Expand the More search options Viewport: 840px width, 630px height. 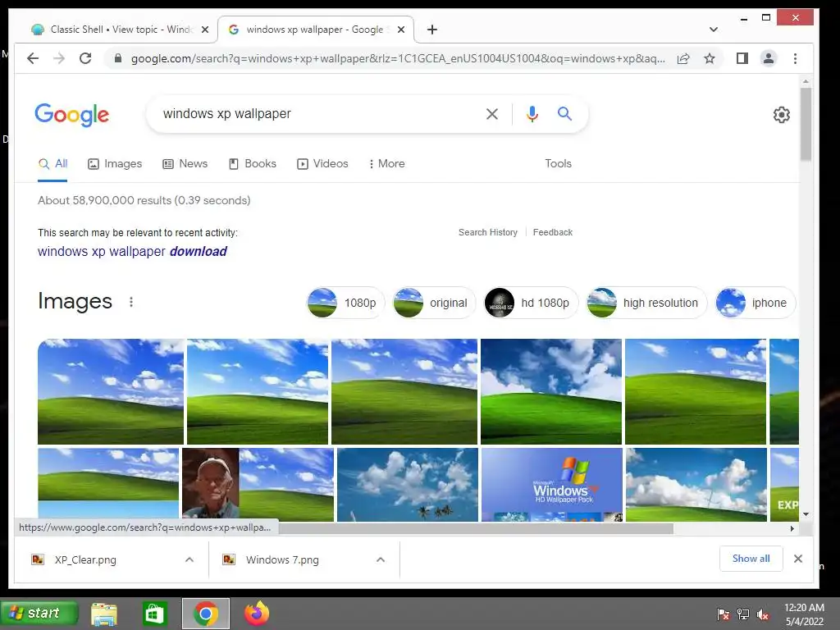click(387, 164)
